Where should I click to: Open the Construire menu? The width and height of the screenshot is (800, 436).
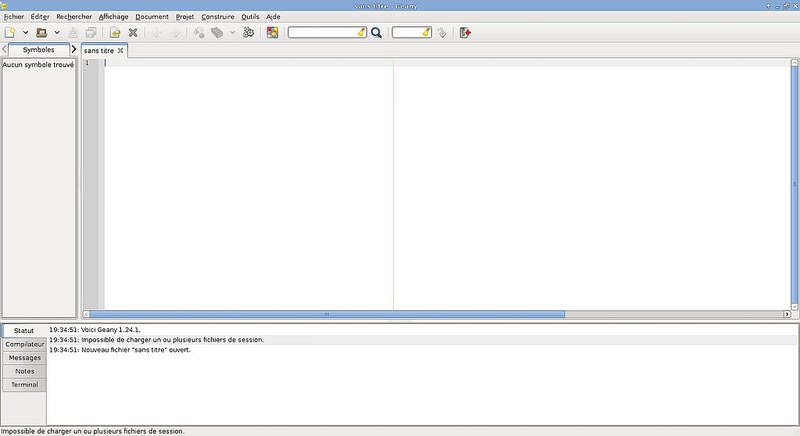click(x=218, y=17)
